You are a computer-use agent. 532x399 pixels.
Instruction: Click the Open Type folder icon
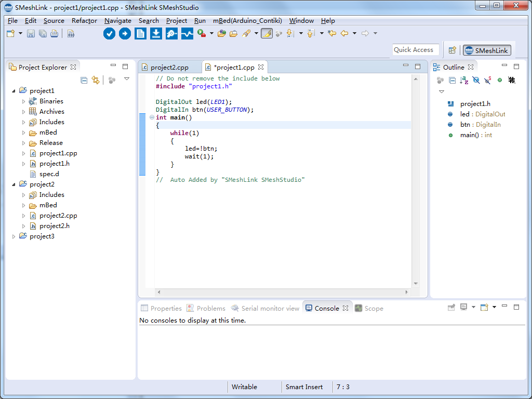pyautogui.click(x=221, y=33)
